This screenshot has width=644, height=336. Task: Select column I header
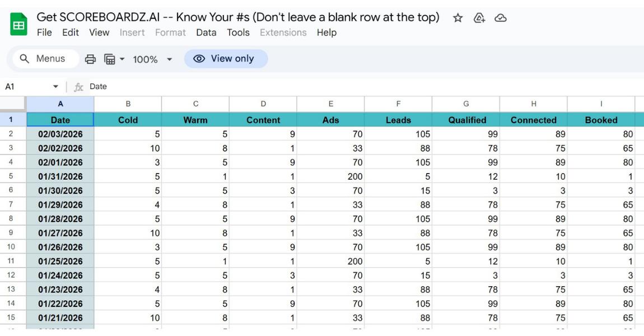point(601,104)
